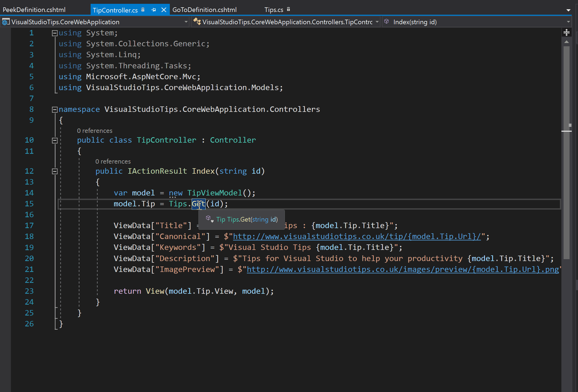Viewport: 578px width, 392px height.
Task: Collapse the Index method on line 12
Action: click(54, 171)
